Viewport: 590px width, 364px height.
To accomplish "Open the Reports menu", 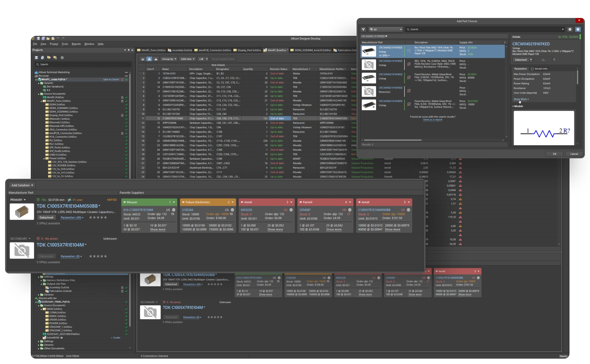I will pyautogui.click(x=76, y=44).
